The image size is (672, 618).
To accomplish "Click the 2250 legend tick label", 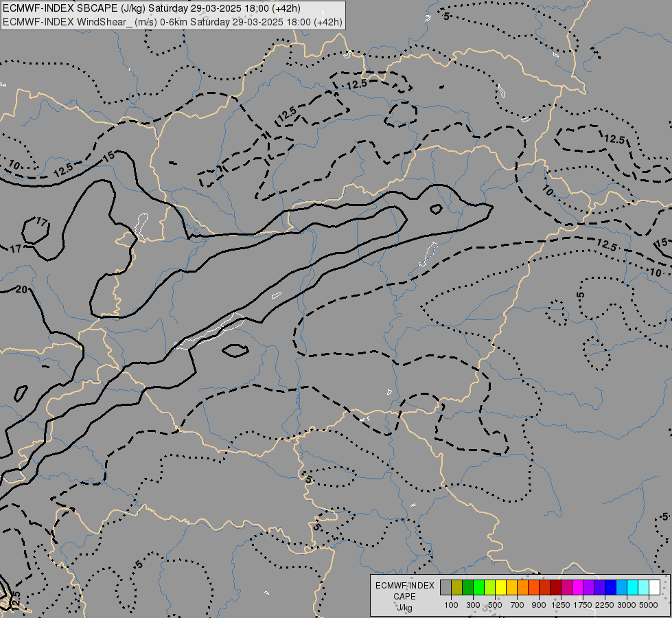I will (x=604, y=605).
